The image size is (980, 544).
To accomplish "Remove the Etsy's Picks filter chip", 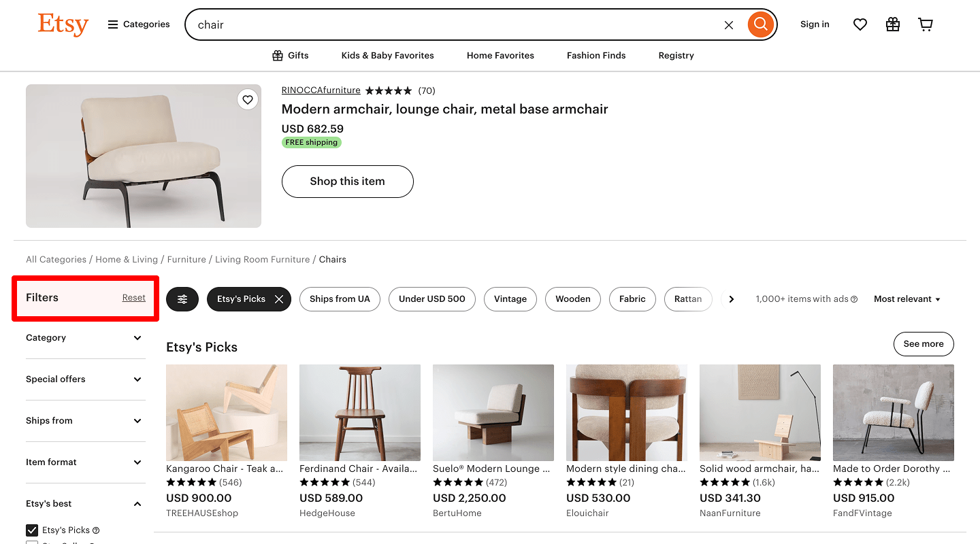I will pyautogui.click(x=278, y=299).
